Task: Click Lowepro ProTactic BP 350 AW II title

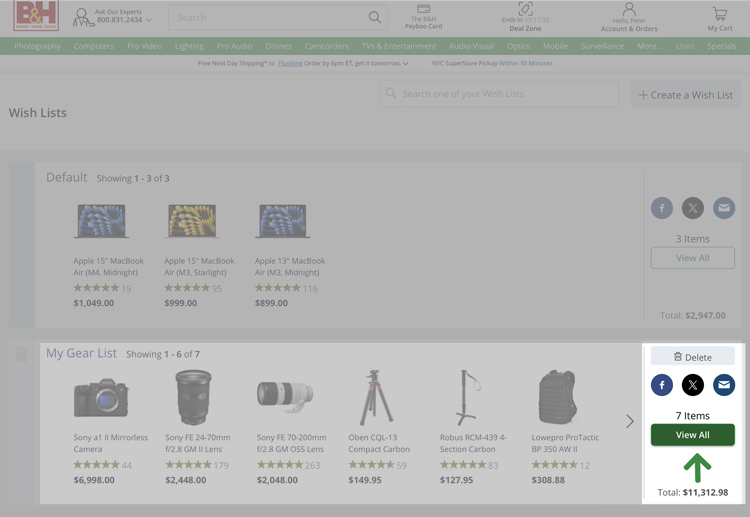Action: (x=565, y=443)
